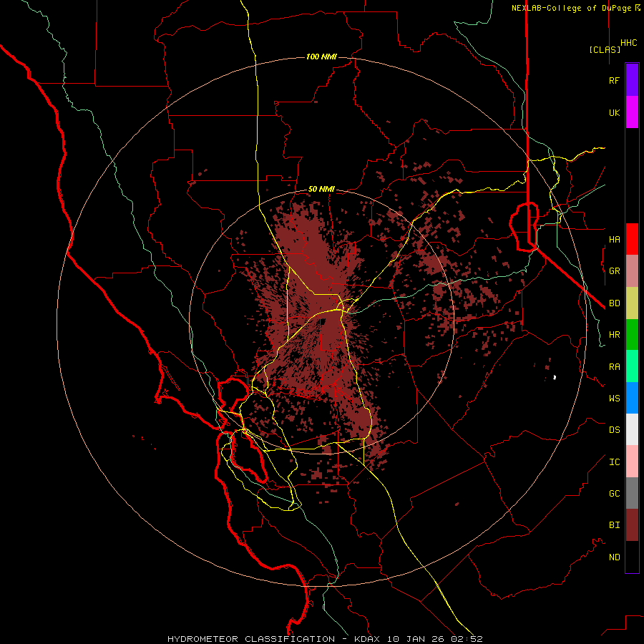The image size is (644, 644).
Task: Click the BD legend label
Action: [615, 303]
